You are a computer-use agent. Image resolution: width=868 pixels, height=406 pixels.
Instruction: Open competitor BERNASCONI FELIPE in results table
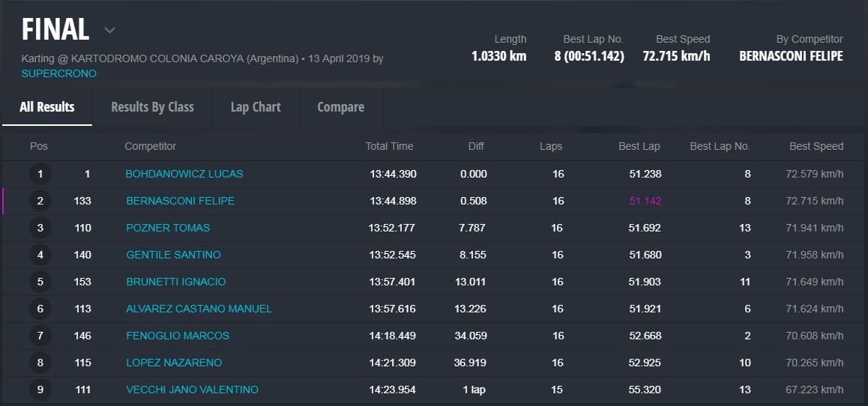(x=180, y=201)
